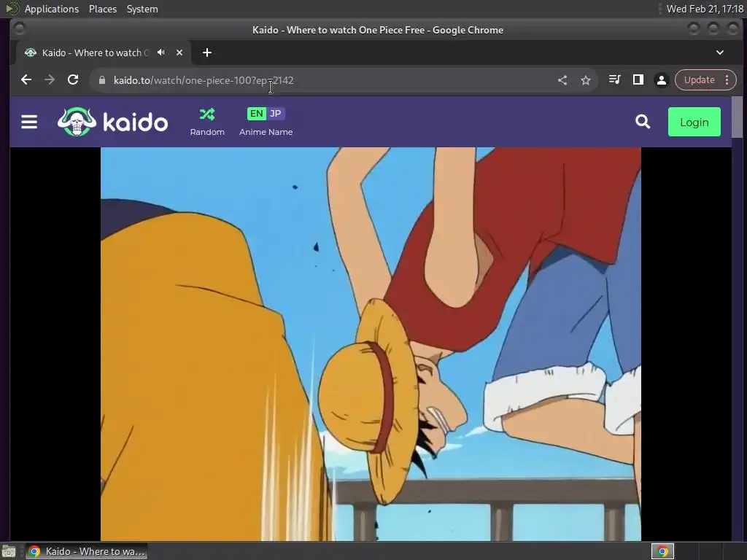Screen dimensions: 747x560
Task: Open Chrome media controls
Action: click(x=614, y=80)
